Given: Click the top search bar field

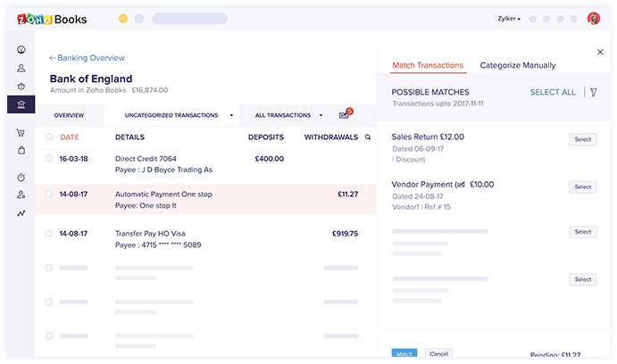Looking at the screenshot, I should (189, 19).
